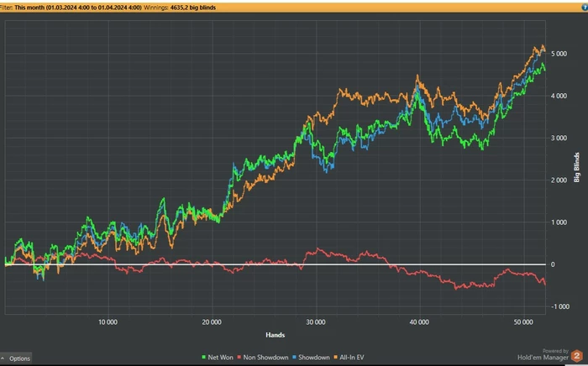This screenshot has height=366, width=588.
Task: Toggle the All-In EV legend entry
Action: tap(349, 358)
